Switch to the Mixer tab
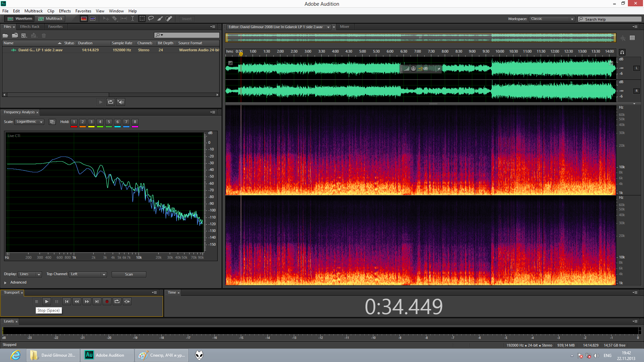The image size is (644, 362). 344,27
